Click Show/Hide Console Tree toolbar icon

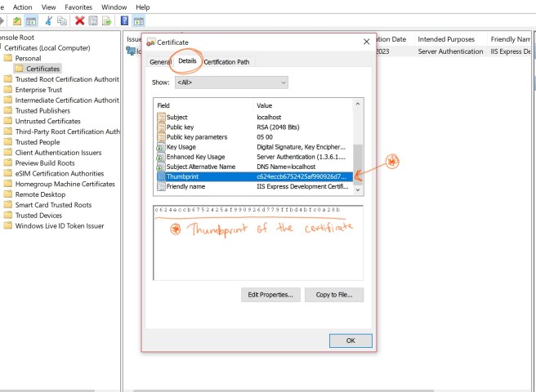[x=31, y=21]
